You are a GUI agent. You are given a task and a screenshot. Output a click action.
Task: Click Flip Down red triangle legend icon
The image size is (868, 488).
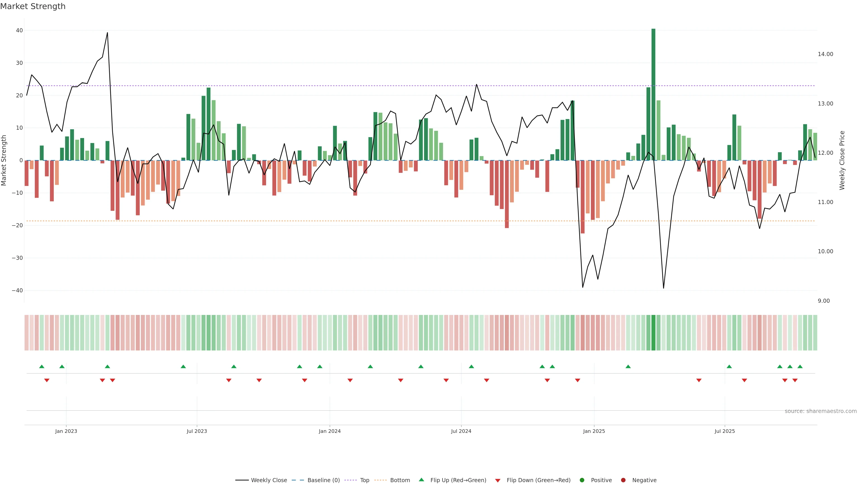[x=498, y=480]
